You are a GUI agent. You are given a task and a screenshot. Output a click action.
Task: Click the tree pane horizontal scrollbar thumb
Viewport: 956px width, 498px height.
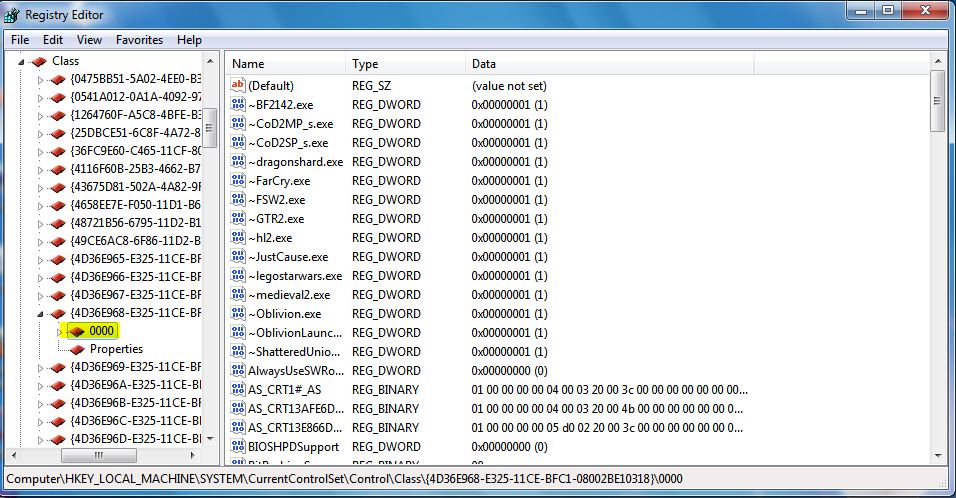coord(99,455)
